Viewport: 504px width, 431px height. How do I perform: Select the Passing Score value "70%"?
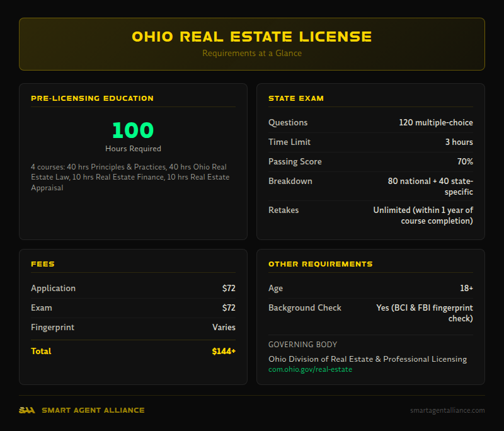click(464, 161)
